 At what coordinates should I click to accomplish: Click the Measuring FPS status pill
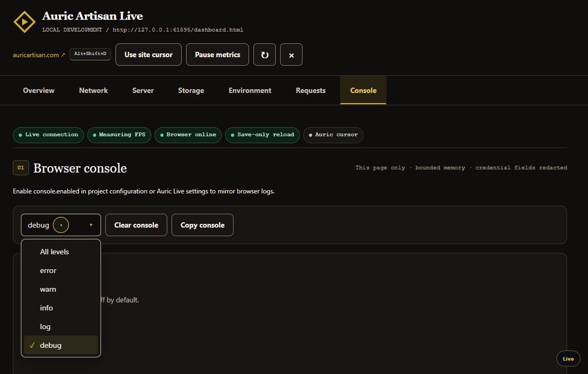coord(119,135)
